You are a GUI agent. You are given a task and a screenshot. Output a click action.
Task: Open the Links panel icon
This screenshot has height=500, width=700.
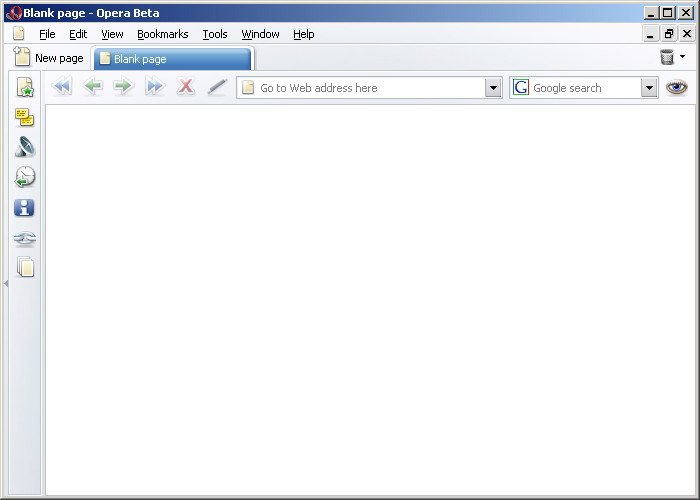point(25,239)
